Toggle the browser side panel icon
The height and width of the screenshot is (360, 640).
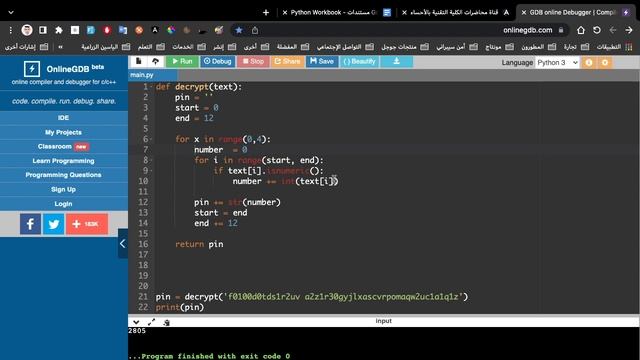click(x=43, y=30)
